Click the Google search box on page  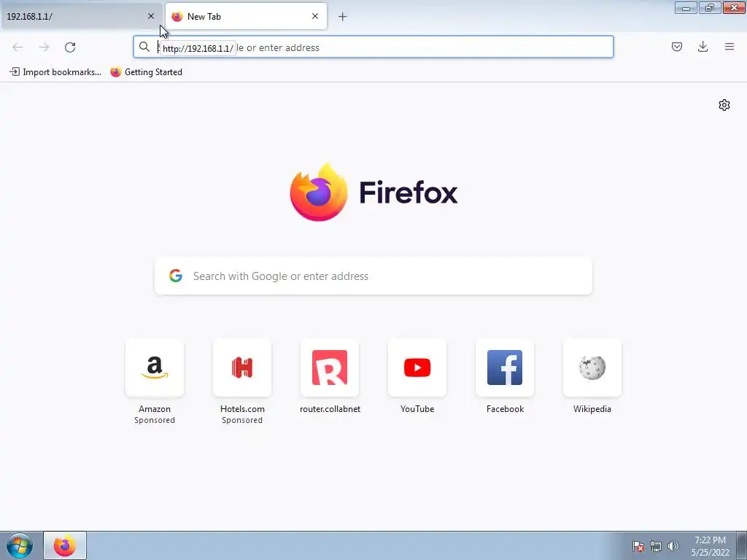(x=373, y=276)
